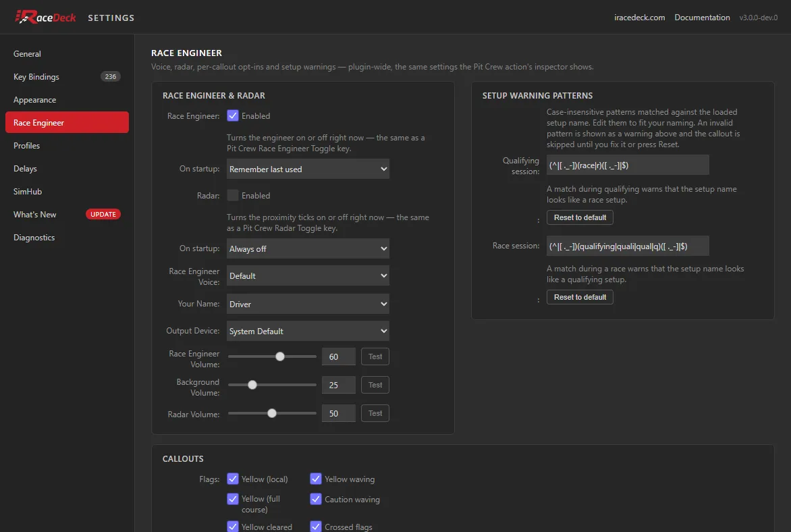This screenshot has height=532, width=791.
Task: Toggle the Caution waving checkbox
Action: click(316, 499)
